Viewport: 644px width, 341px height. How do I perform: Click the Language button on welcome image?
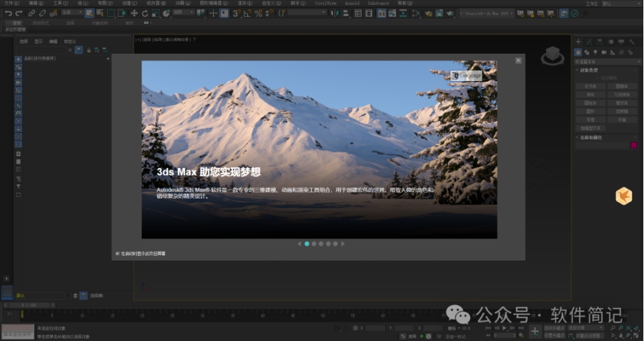pos(465,76)
